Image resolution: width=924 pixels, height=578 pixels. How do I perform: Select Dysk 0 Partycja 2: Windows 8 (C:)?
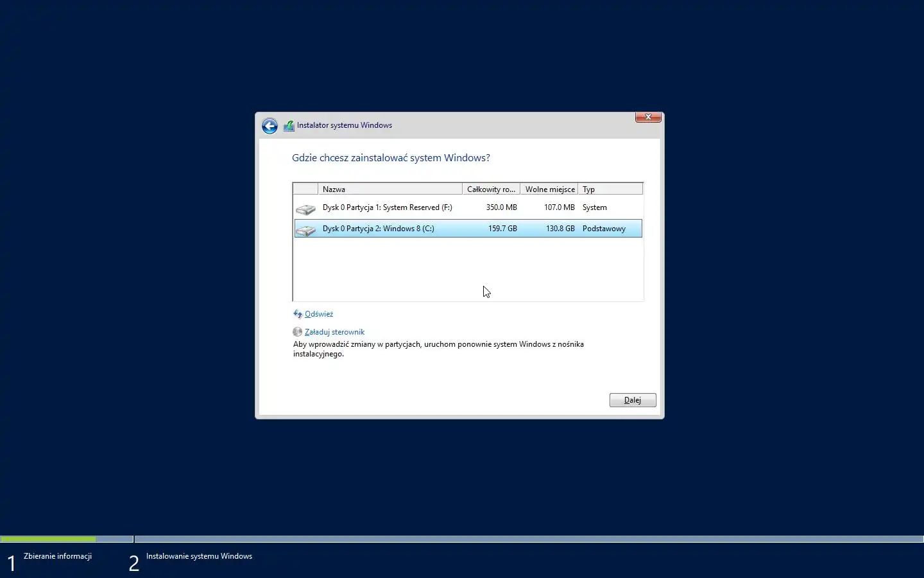468,229
